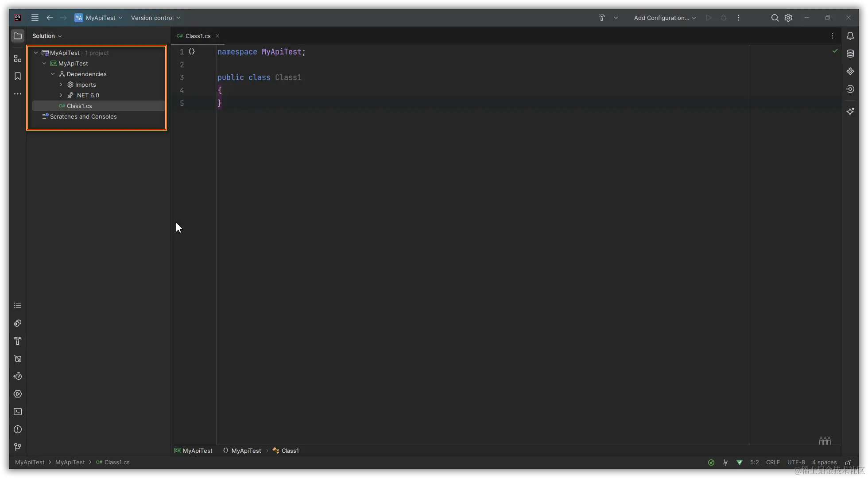Open the Git tool window icon
This screenshot has height=478, width=868.
[x=18, y=447]
